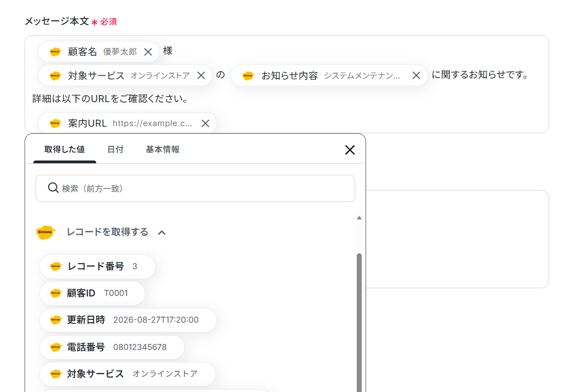Viewport: 571px width, 392px height.
Task: Click the scroll-up arrow in the list
Action: coord(359,218)
